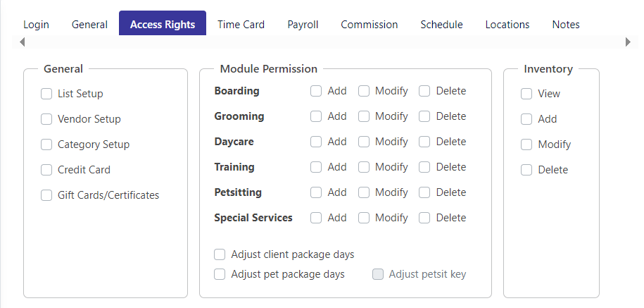Click the right scroll arrow under tabs
The width and height of the screenshot is (644, 308).
click(628, 42)
